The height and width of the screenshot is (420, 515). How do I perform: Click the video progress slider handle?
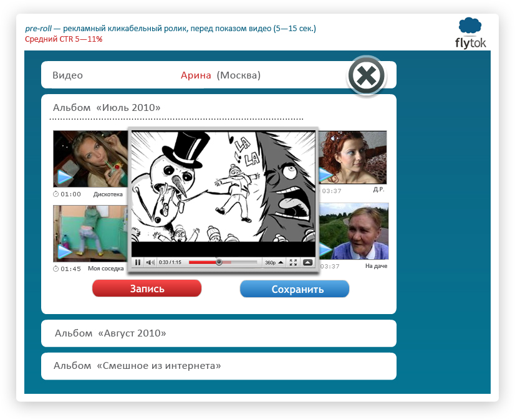[x=219, y=262]
